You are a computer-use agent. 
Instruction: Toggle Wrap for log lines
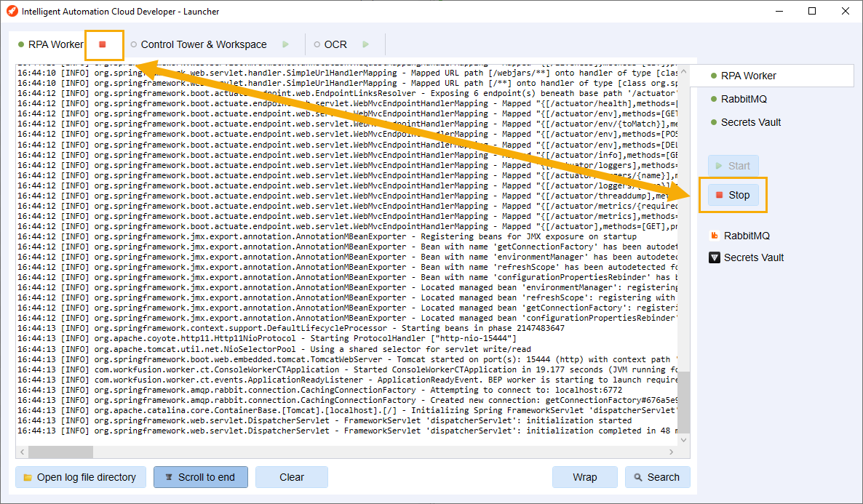584,477
